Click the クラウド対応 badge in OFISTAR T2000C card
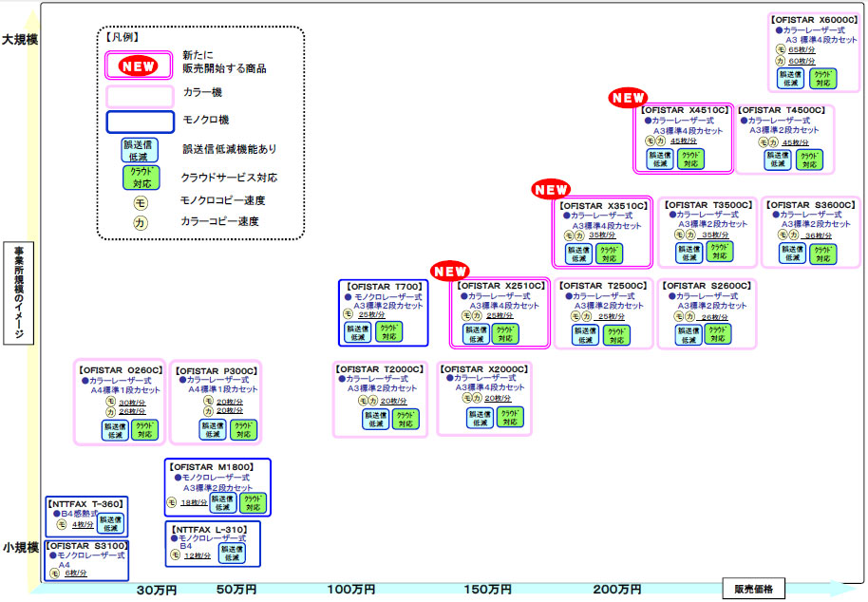This screenshot has height=602, width=868. tap(406, 420)
